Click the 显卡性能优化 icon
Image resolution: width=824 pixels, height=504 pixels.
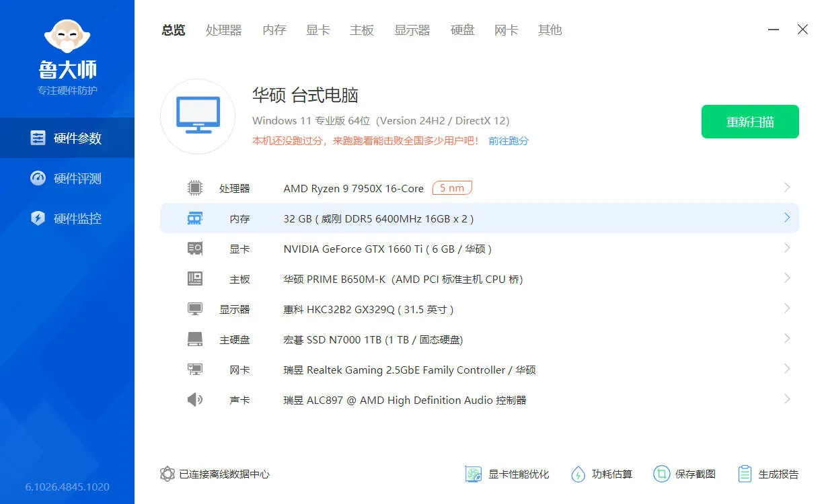474,474
